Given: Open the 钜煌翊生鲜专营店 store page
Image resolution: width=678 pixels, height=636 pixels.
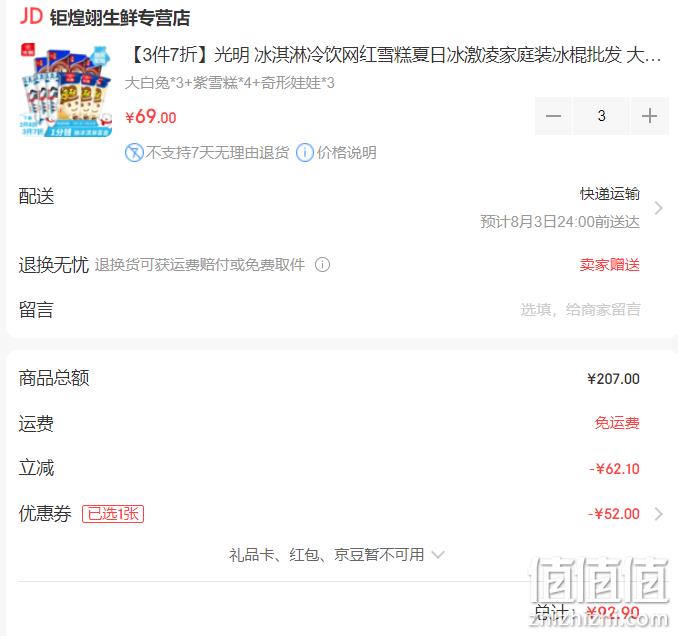Looking at the screenshot, I should click(x=120, y=18).
